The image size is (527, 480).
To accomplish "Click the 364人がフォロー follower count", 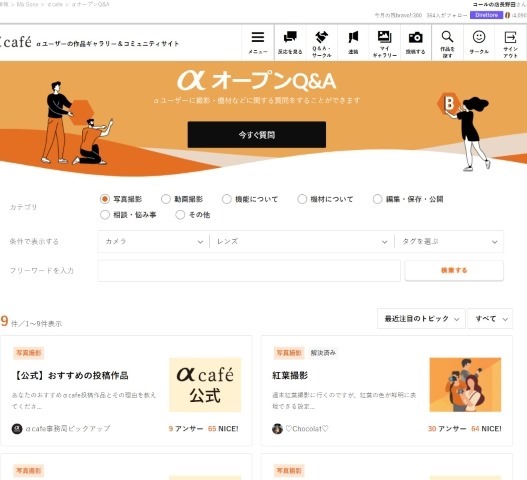I will click(x=447, y=15).
